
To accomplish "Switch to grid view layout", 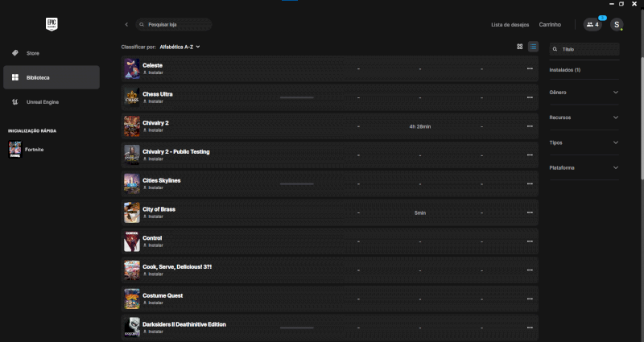I will [520, 47].
